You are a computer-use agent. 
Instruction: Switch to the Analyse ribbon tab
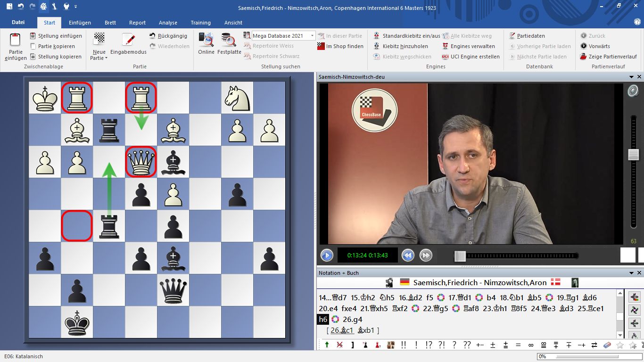click(168, 23)
